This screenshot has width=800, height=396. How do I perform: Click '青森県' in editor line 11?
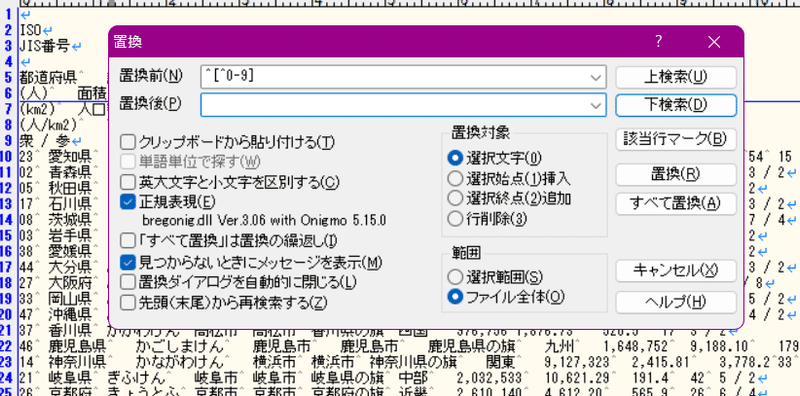(x=70, y=171)
